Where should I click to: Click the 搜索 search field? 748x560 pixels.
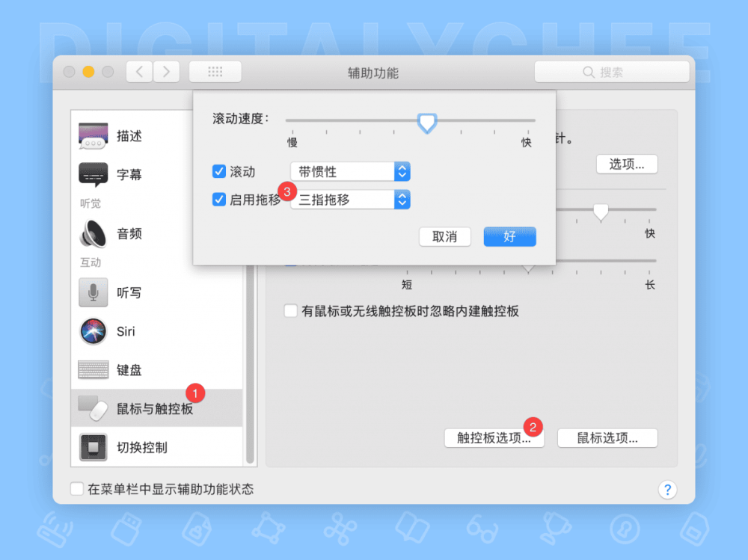(x=612, y=72)
